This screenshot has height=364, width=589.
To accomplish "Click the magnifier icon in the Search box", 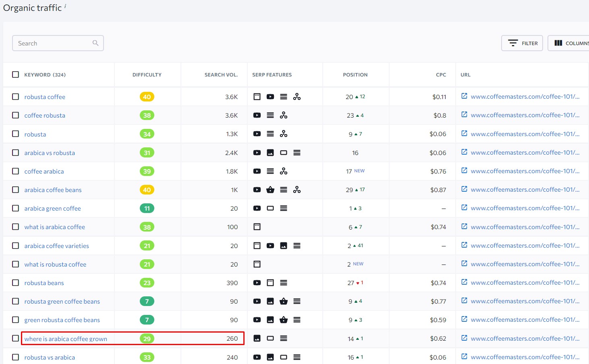I will [x=95, y=43].
